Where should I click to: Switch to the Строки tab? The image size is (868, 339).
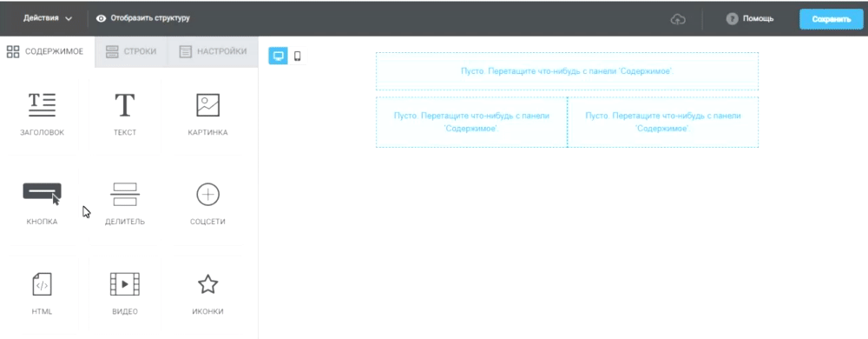pyautogui.click(x=131, y=51)
